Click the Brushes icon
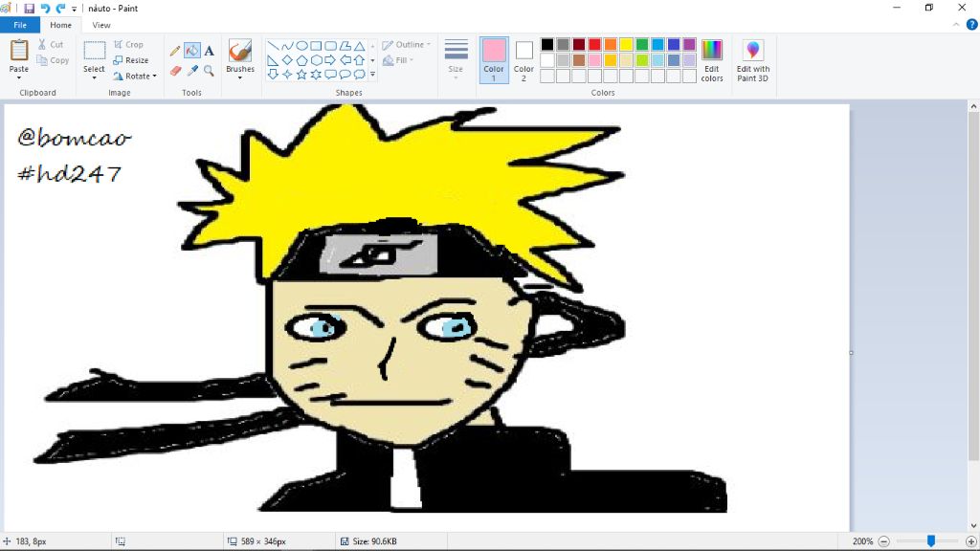Viewport: 980px width, 551px height. 240,51
